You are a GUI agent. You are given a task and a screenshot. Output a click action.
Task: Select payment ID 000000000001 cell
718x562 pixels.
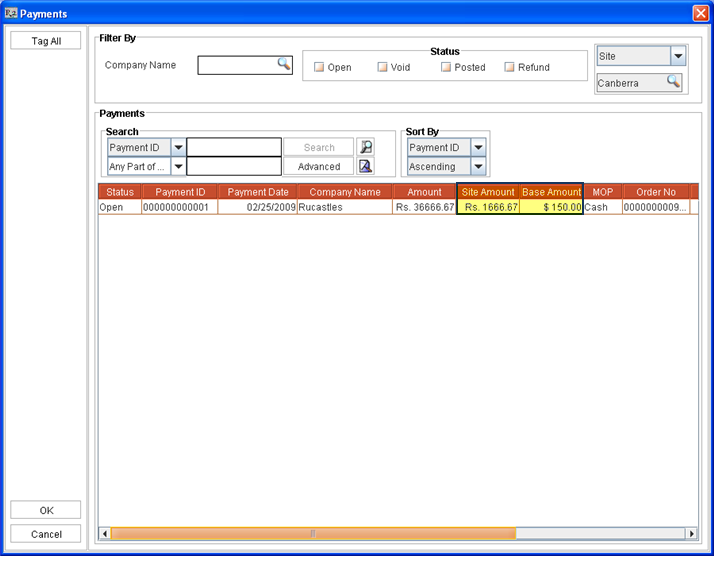[180, 207]
